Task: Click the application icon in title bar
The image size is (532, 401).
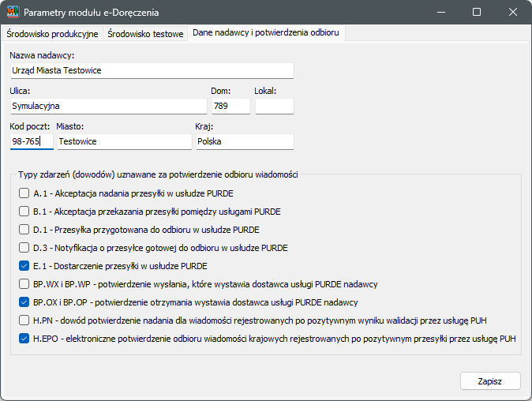Action: point(13,13)
